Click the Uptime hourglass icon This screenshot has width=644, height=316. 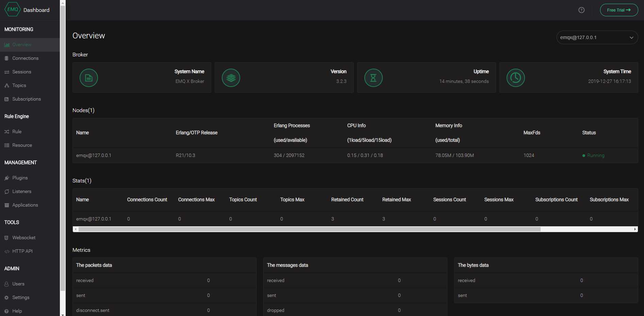coord(374,78)
